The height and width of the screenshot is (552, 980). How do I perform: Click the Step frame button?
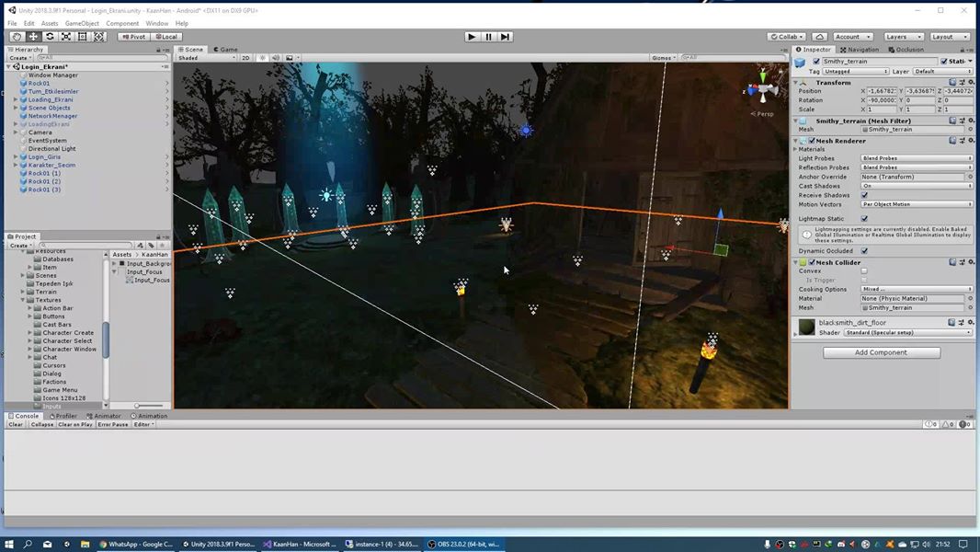click(x=506, y=37)
